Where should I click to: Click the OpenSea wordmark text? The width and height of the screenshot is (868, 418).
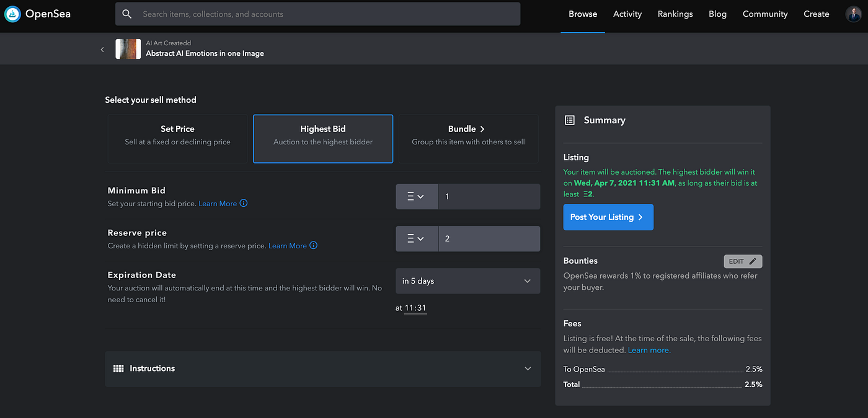(48, 14)
